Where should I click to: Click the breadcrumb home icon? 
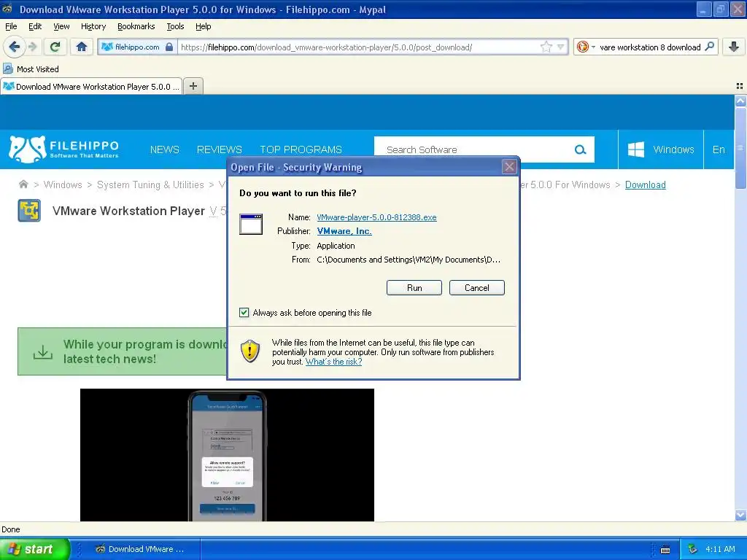point(23,184)
